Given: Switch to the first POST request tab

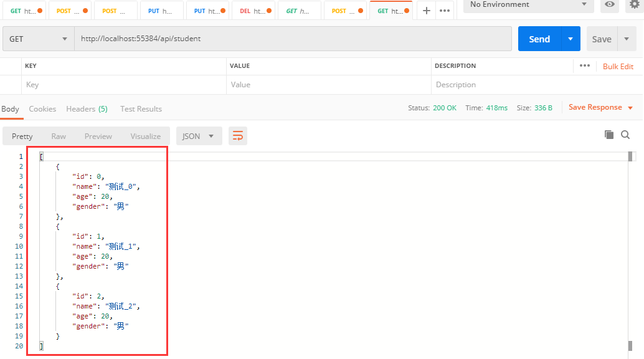Looking at the screenshot, I should tap(70, 11).
